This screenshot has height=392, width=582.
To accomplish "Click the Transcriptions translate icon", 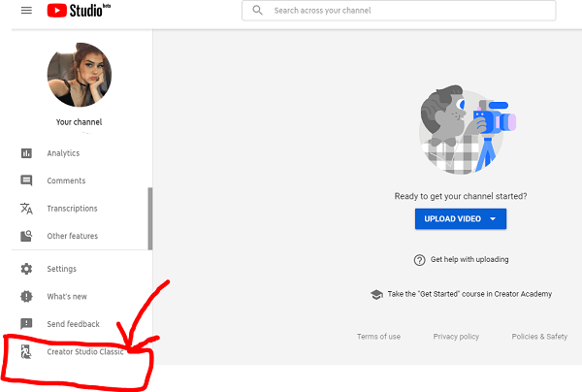I will [x=26, y=209].
